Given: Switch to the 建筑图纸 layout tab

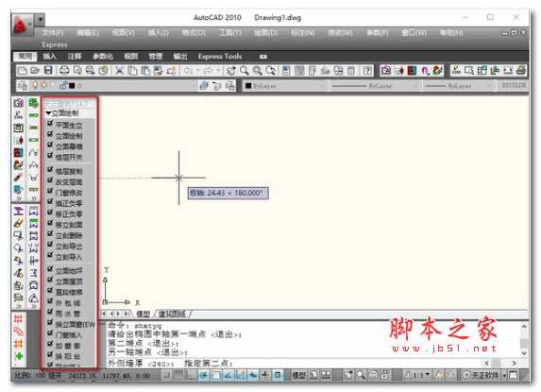Looking at the screenshot, I should coord(172,314).
